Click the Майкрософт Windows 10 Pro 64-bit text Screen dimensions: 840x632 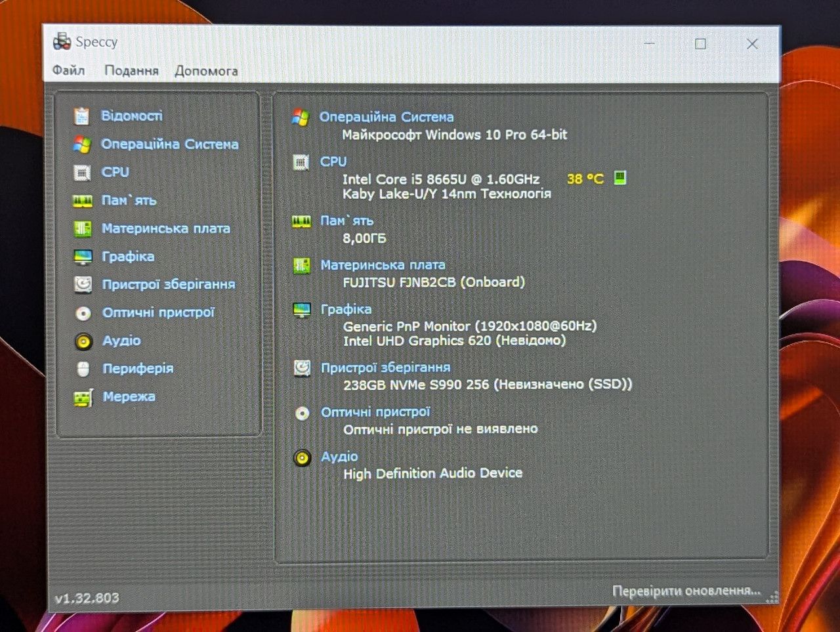[455, 135]
